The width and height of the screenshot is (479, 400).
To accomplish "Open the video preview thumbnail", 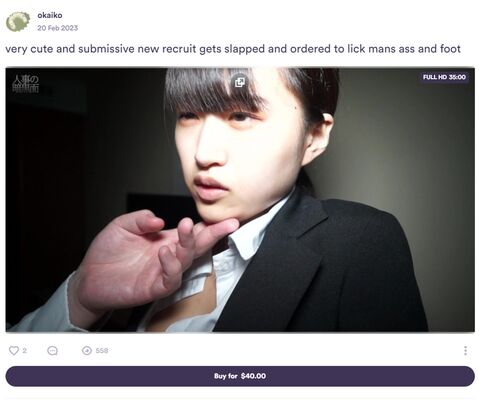I will tap(240, 199).
